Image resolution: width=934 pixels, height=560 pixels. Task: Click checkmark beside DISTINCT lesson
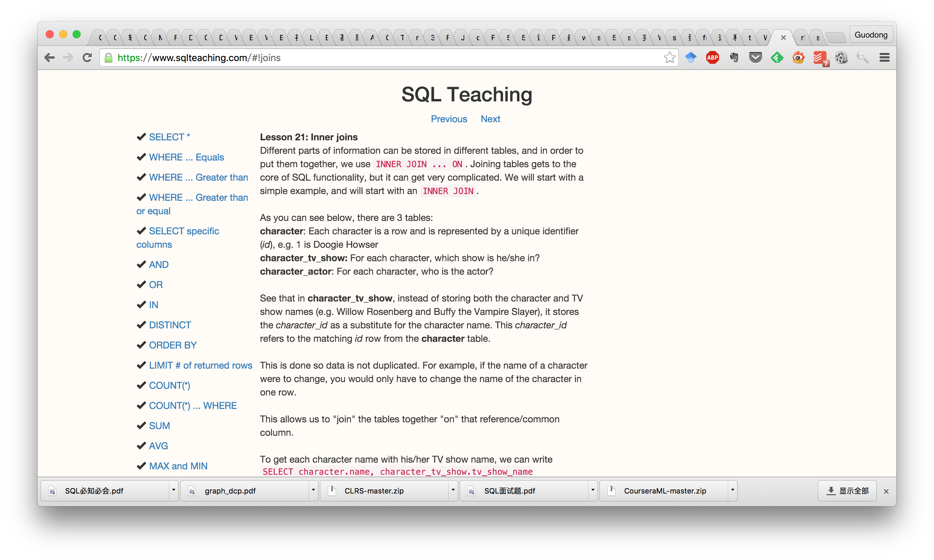pos(141,325)
